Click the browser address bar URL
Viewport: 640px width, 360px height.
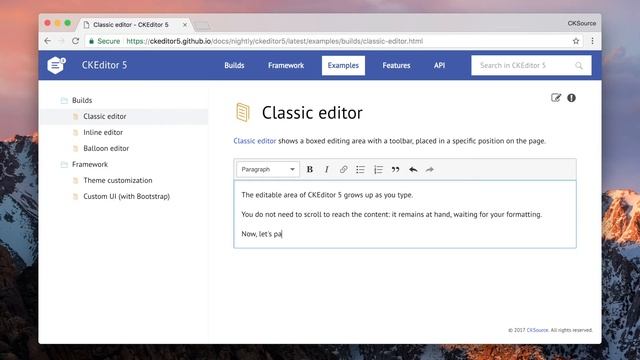275,41
